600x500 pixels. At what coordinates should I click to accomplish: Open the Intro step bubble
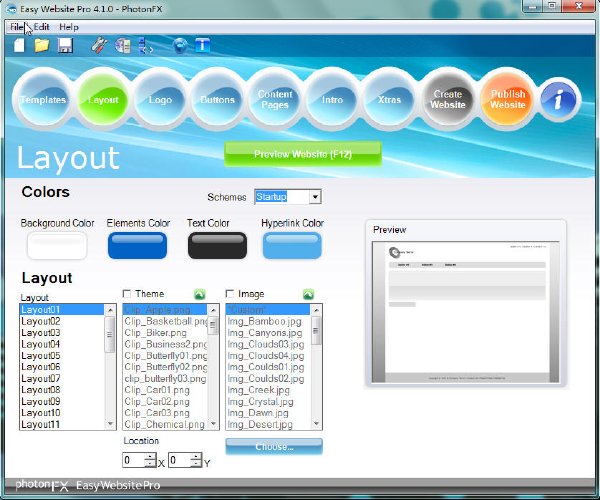pyautogui.click(x=332, y=99)
